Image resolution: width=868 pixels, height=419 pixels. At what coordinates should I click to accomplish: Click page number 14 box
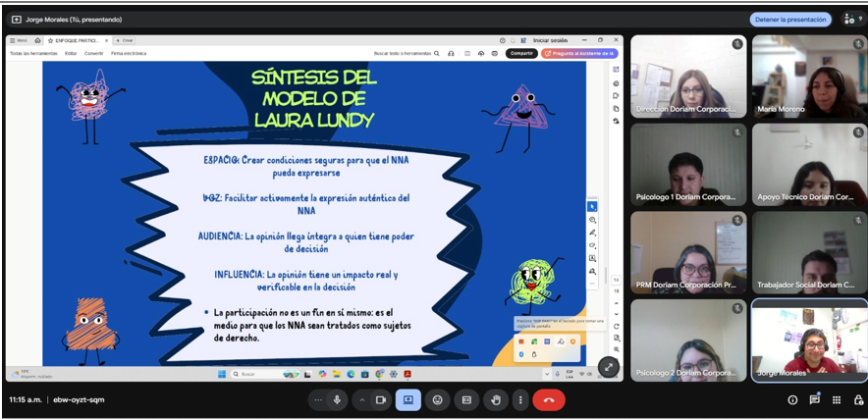(x=616, y=280)
